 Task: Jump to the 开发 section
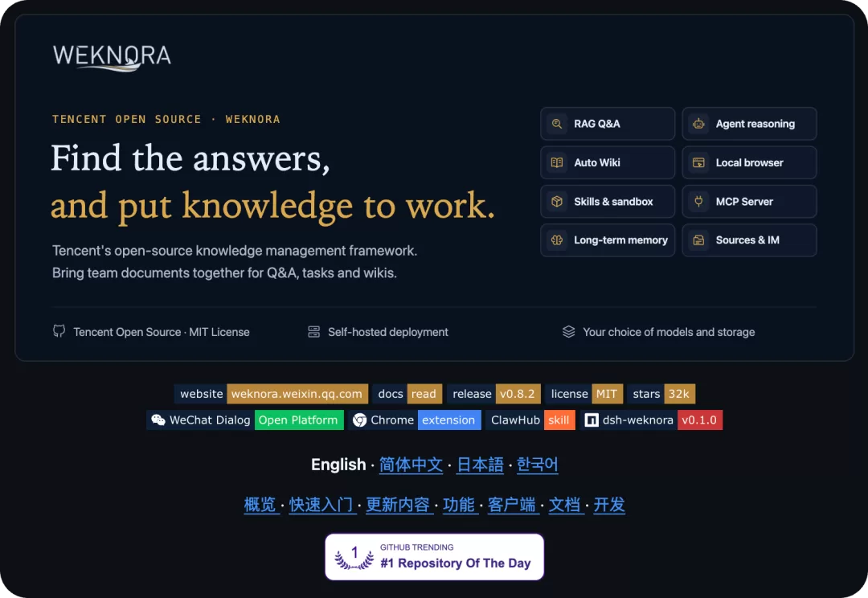pos(609,505)
